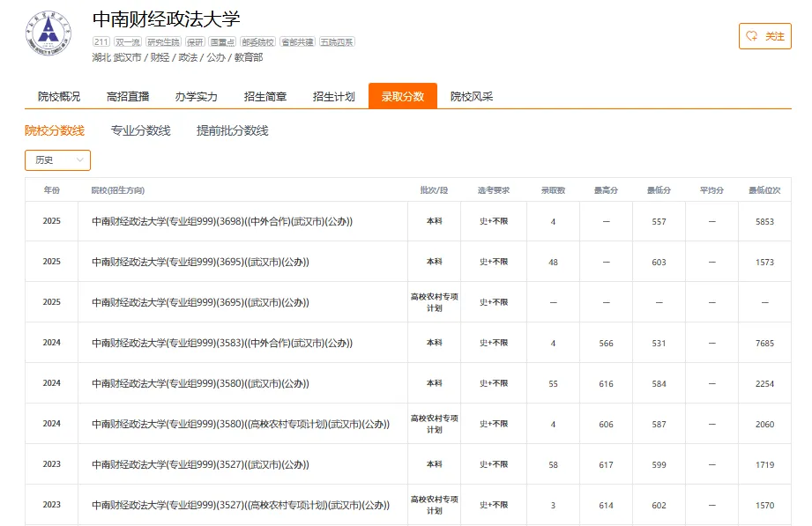Click the heart icon in 关注 button

click(x=751, y=36)
